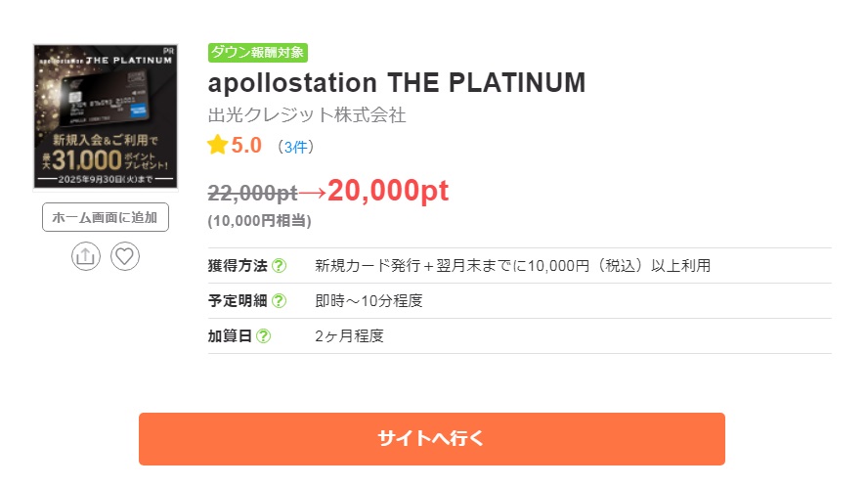Click the apollostation THE PLATINUM card thumbnail
868x487 pixels.
coord(106,116)
